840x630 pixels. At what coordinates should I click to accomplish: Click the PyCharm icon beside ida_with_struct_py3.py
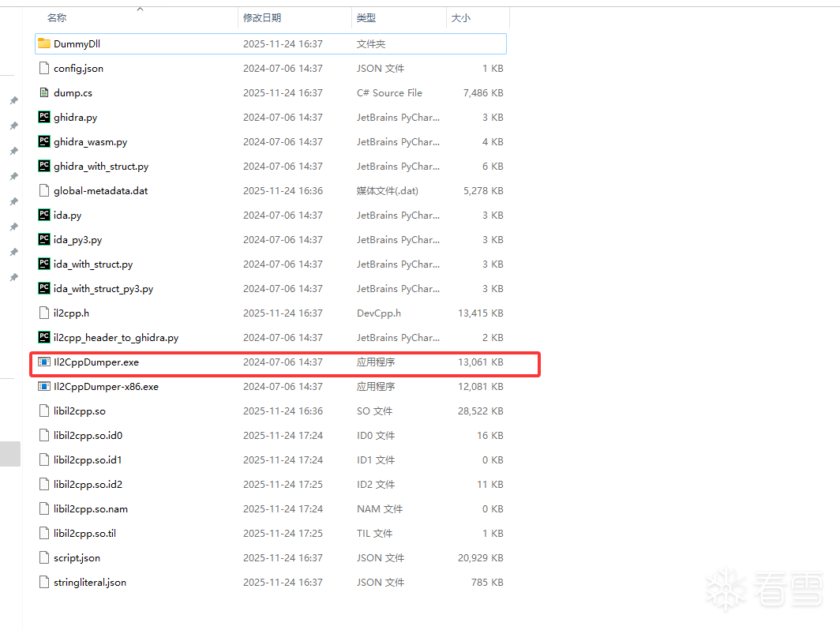click(44, 288)
